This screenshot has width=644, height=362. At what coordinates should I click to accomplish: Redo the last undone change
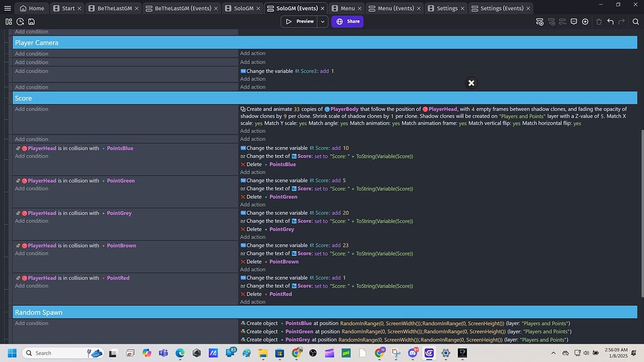click(621, 21)
